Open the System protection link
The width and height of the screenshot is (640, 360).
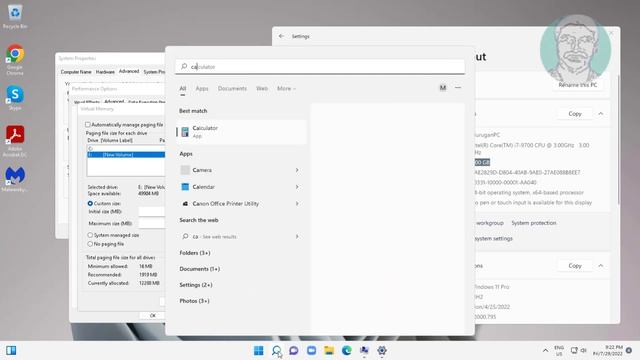[x=533, y=223]
